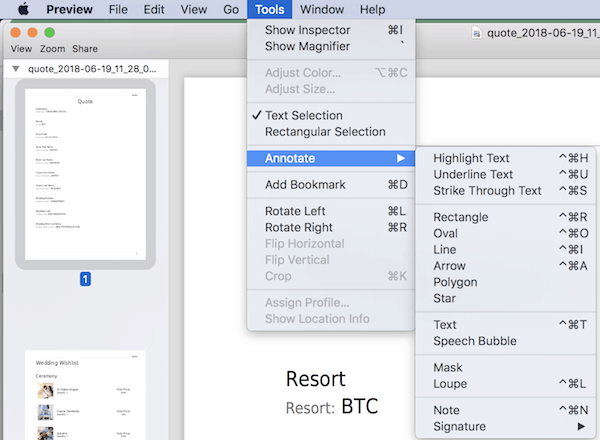Viewport: 600px width, 440px height.
Task: Click the page 1 number badge
Action: 85,279
